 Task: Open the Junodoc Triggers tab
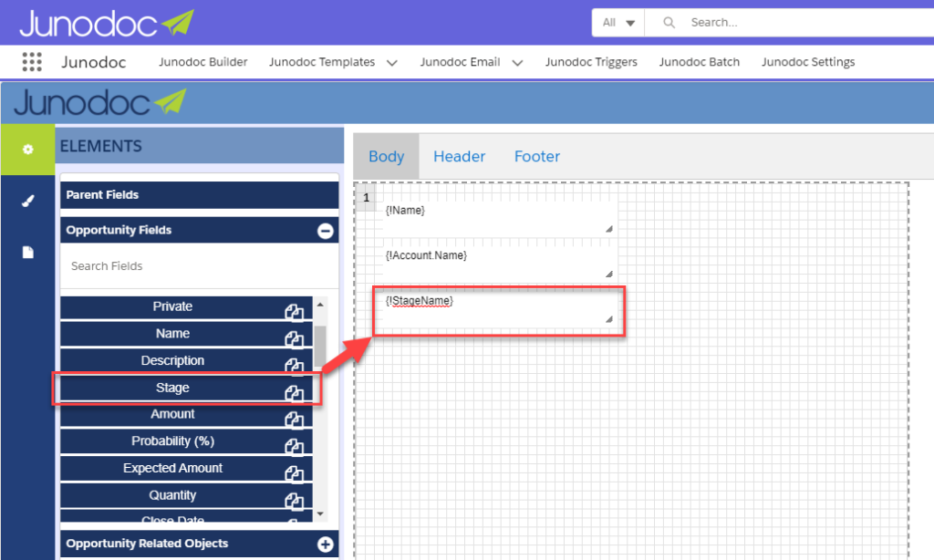pyautogui.click(x=591, y=62)
